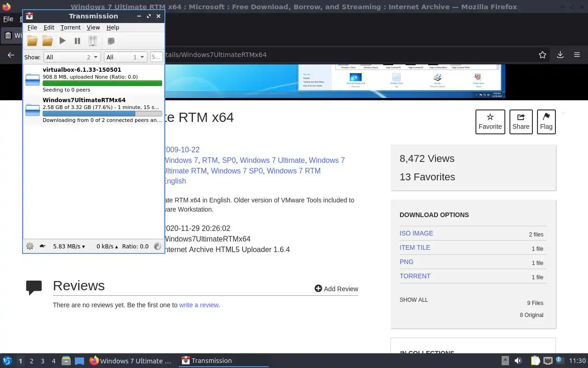Bookmark this page with the star icon
The width and height of the screenshot is (588, 368).
(543, 55)
